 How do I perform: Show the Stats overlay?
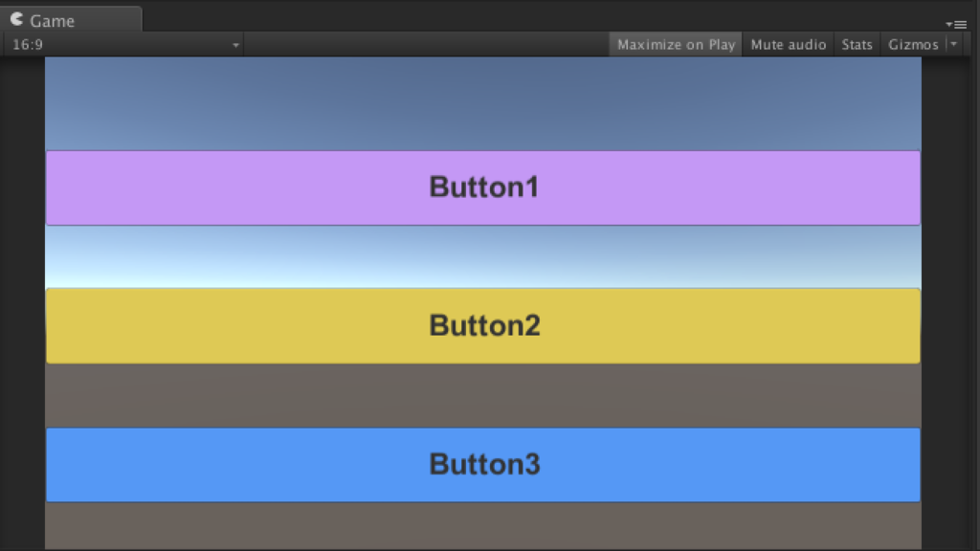click(x=857, y=45)
